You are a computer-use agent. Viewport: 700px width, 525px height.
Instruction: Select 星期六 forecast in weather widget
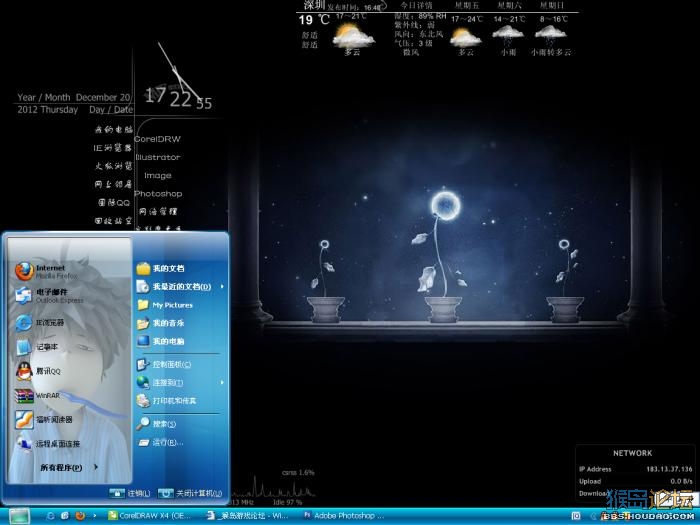coord(509,5)
